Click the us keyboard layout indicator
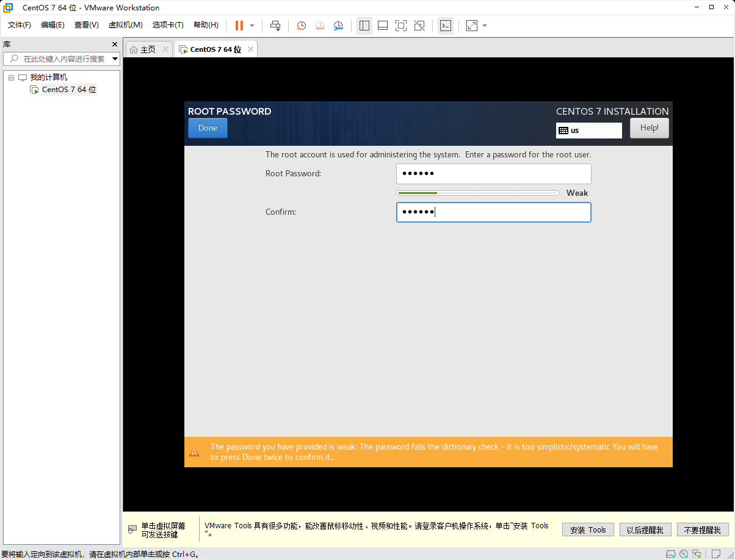This screenshot has height=560, width=735. [x=588, y=131]
